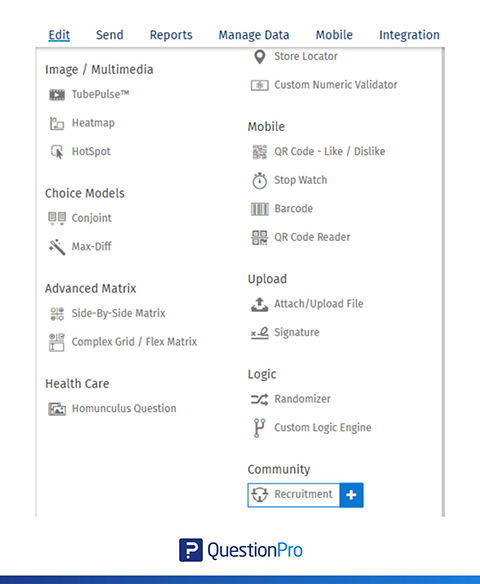Viewport: 480px width, 584px height.
Task: Choose Stop Watch label
Action: click(x=301, y=180)
